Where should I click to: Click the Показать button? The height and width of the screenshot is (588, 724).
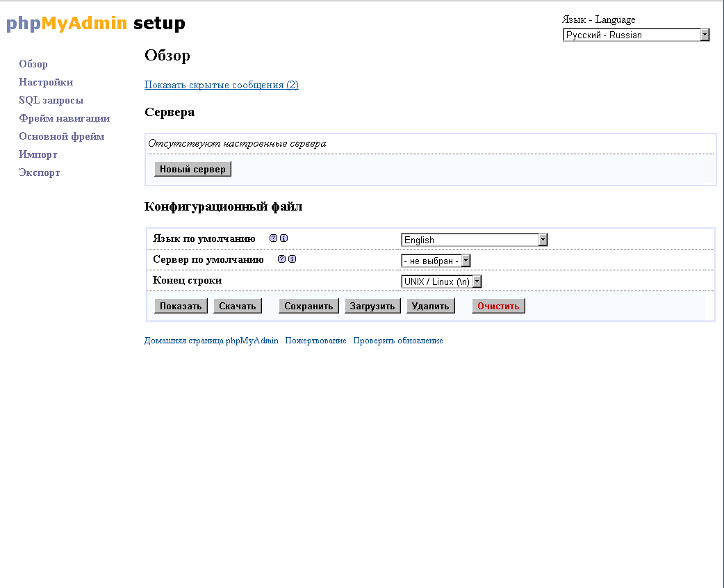click(x=181, y=306)
